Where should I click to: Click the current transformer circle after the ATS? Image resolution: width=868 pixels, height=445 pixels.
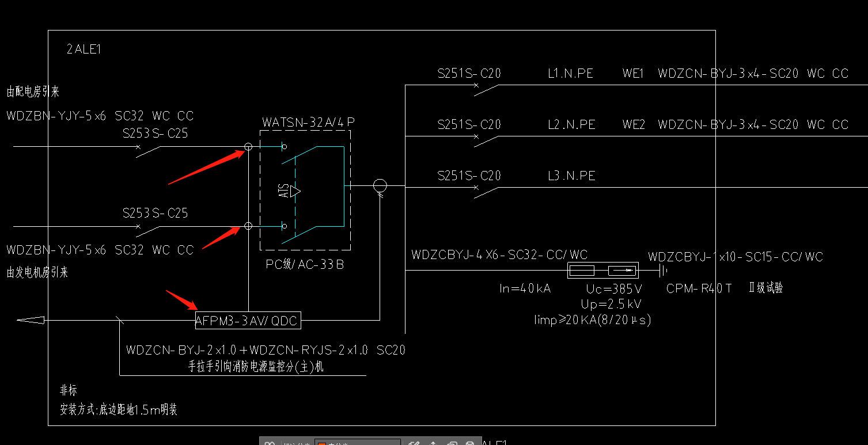click(x=380, y=186)
